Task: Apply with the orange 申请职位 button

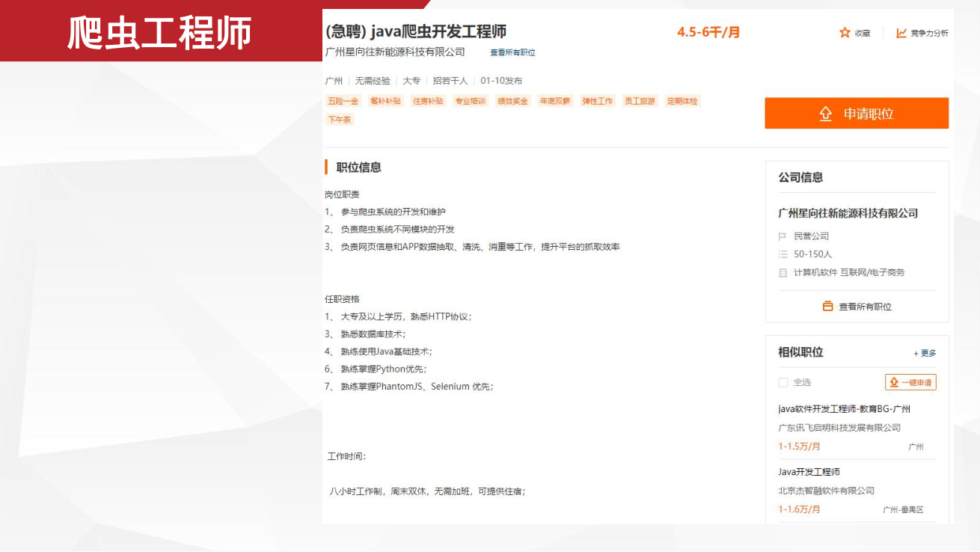Action: [857, 113]
